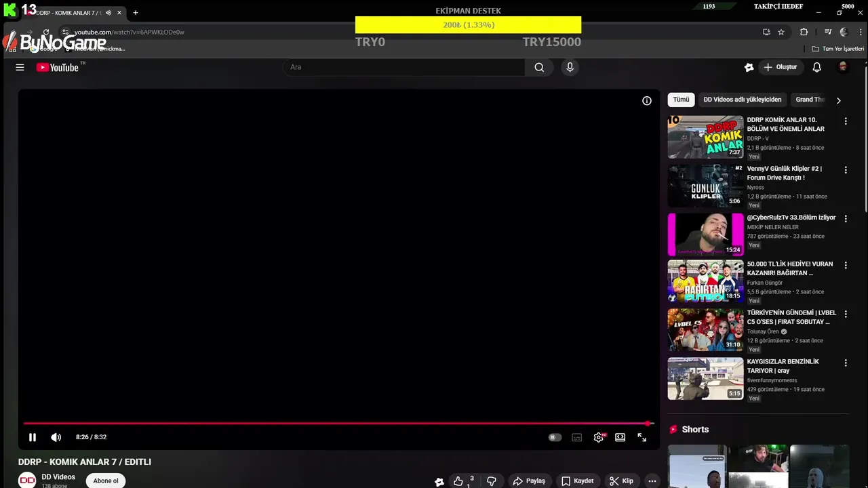
Task: Open the YouTube account avatar menu
Action: pyautogui.click(x=843, y=66)
